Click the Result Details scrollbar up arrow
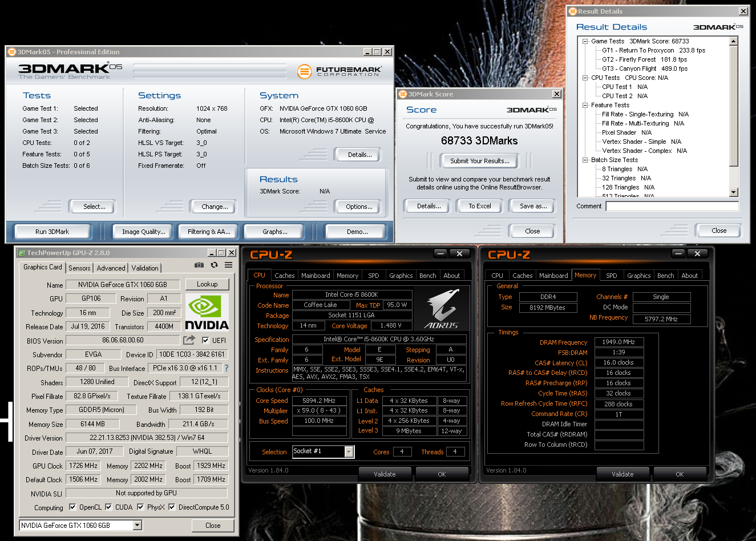The width and height of the screenshot is (756, 541). (734, 41)
